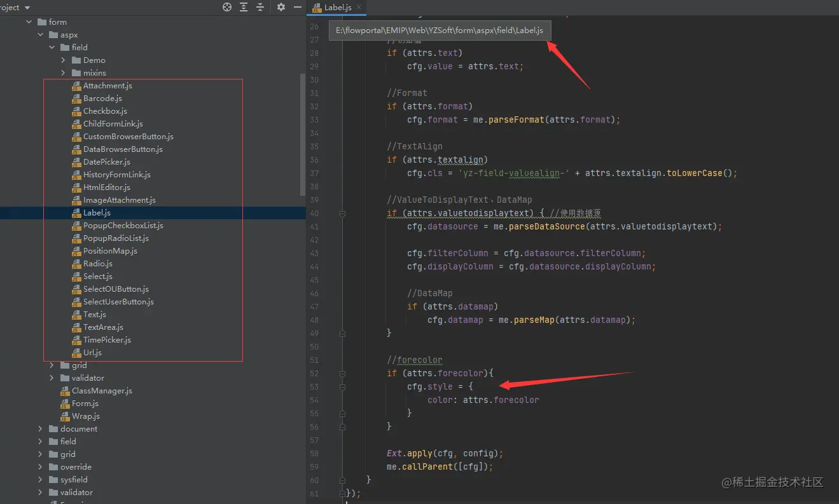Place cursor on 'cfg.value = attrs.text;'
The width and height of the screenshot is (839, 504).
pyautogui.click(x=466, y=66)
